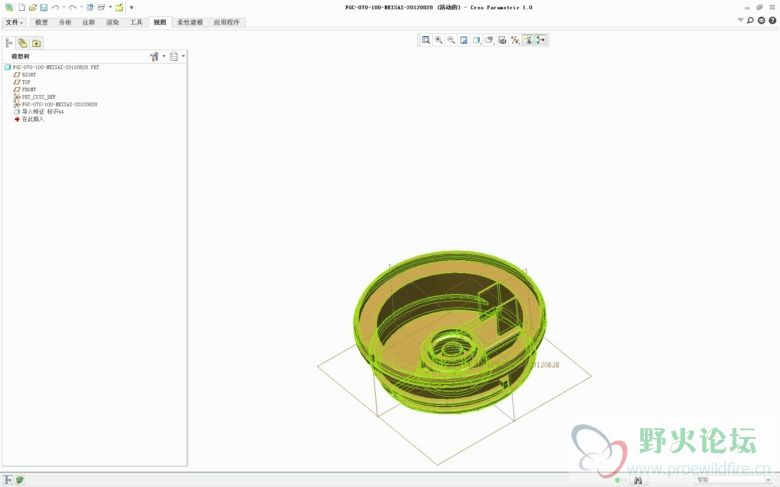Screen dimensions: 780x487
Task: Click the Zoom In magnifier icon
Action: (x=439, y=40)
